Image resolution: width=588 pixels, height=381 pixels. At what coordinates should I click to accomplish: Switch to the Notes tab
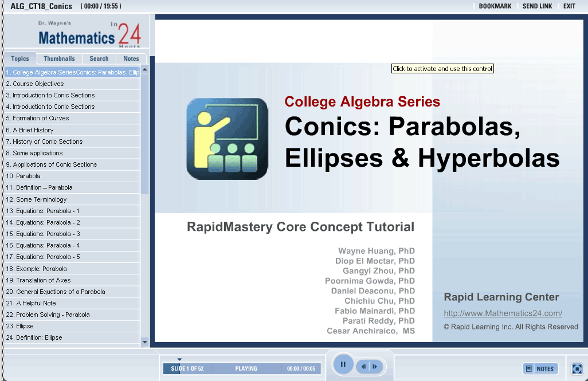tap(131, 58)
